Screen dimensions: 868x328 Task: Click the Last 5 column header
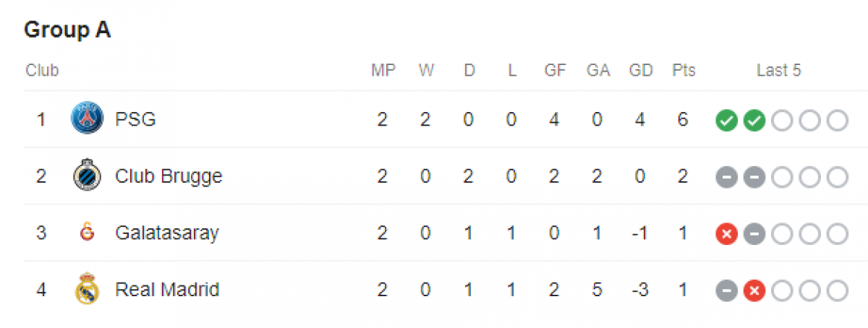[779, 71]
